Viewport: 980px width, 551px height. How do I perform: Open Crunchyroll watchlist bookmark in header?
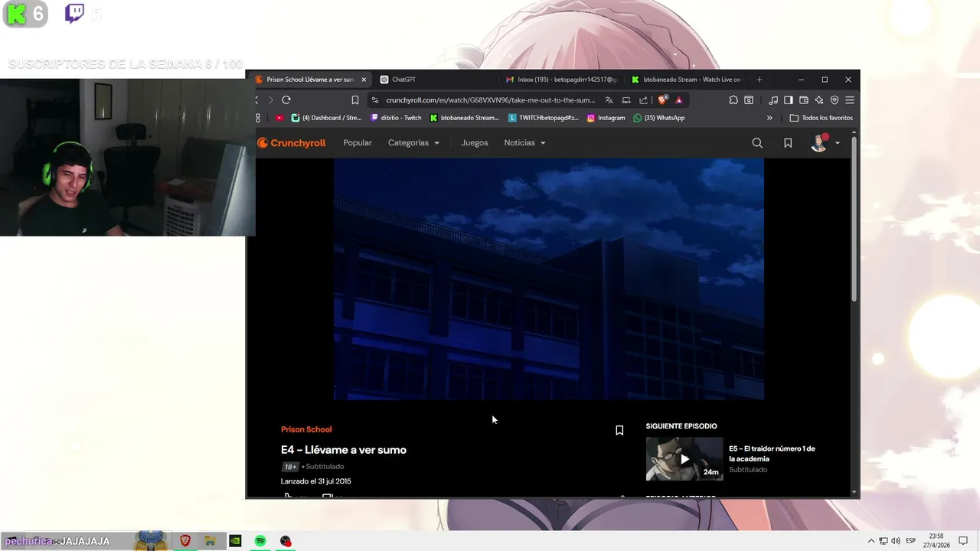[x=788, y=143]
